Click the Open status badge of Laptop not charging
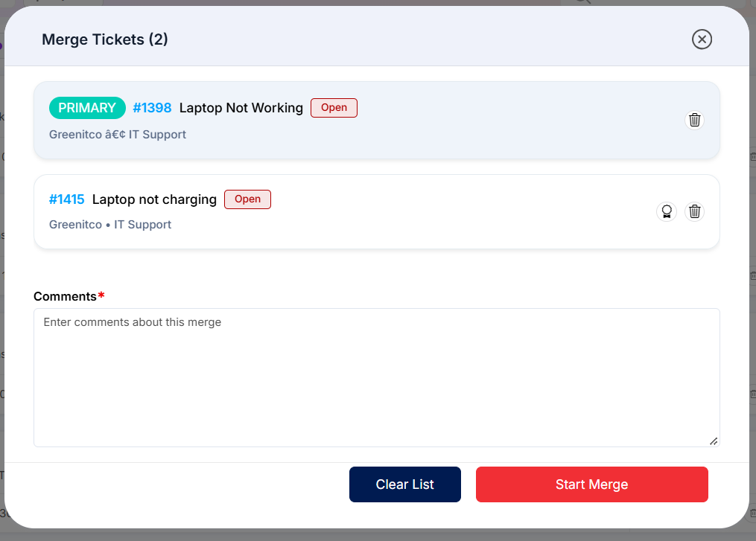This screenshot has width=756, height=541. 247,199
